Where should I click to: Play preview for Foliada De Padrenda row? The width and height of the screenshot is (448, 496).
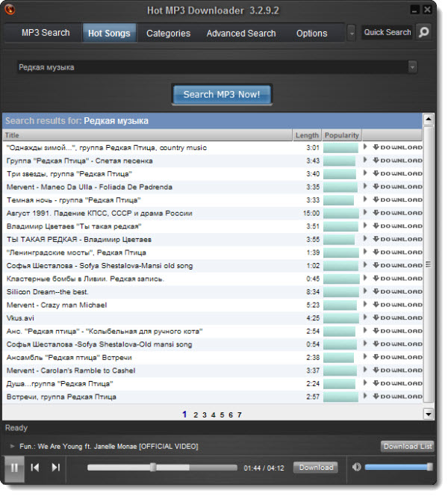point(365,186)
